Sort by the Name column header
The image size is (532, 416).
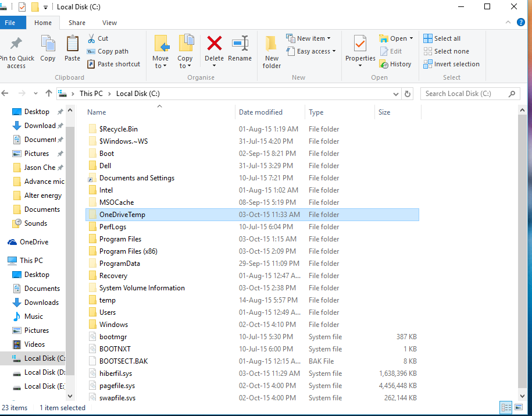click(159, 112)
